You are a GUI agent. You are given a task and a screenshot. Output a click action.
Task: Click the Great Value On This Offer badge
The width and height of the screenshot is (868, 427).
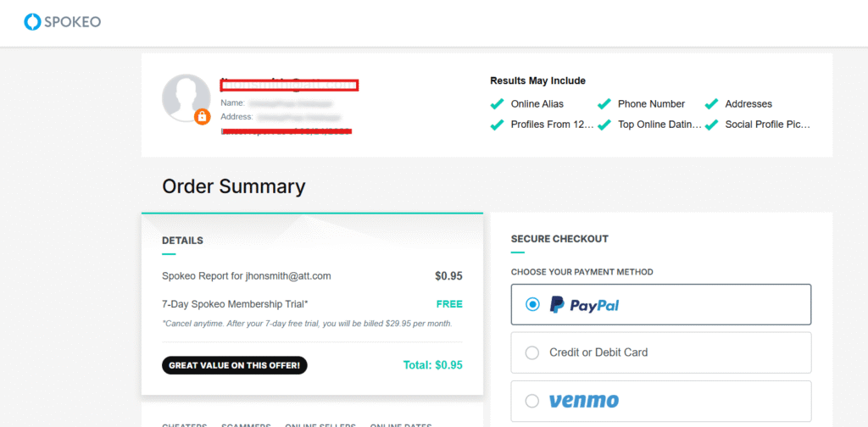(235, 366)
